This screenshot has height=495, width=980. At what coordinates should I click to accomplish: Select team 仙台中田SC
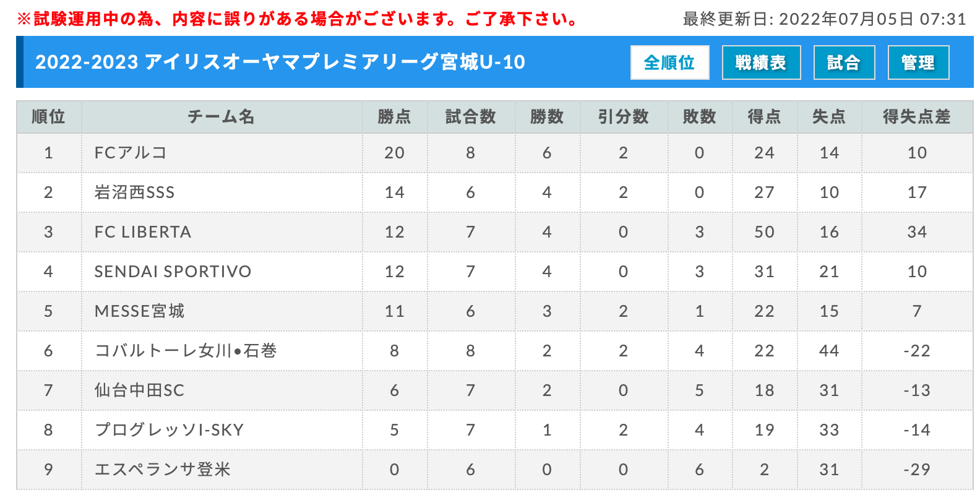click(x=139, y=390)
